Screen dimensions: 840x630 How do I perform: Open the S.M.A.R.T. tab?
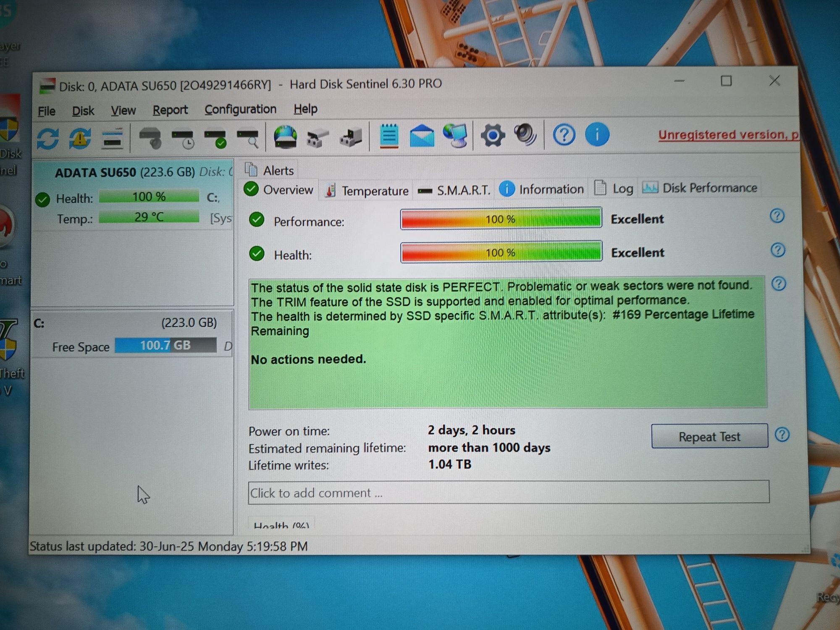coord(454,190)
